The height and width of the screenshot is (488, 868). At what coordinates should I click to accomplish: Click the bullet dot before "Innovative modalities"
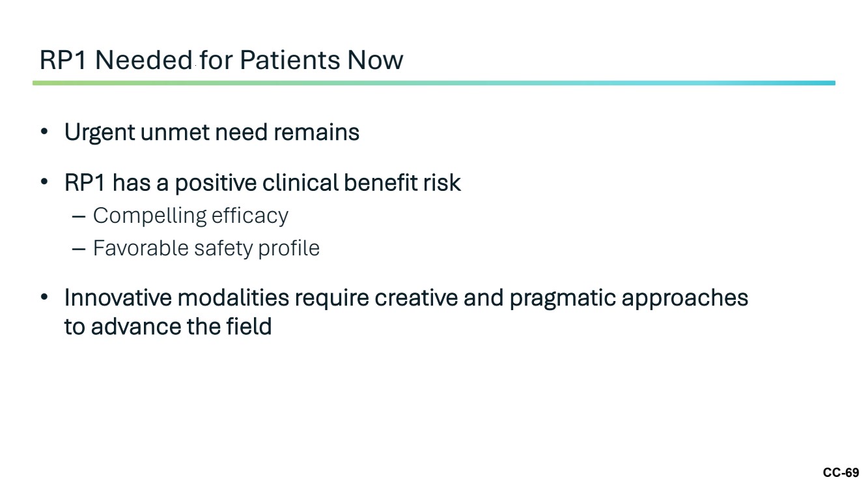click(44, 298)
